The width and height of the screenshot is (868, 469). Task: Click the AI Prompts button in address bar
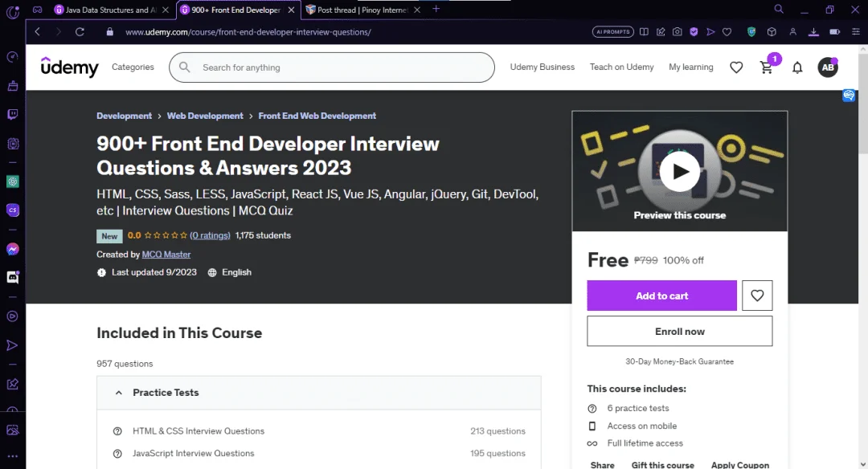click(612, 32)
